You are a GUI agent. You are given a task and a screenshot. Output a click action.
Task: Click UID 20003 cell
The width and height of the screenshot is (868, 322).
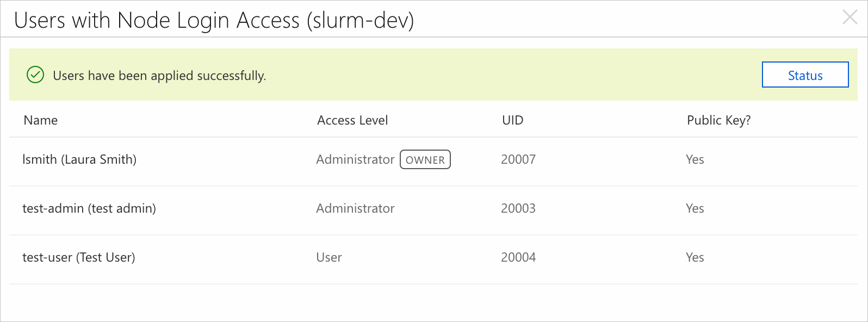point(518,208)
